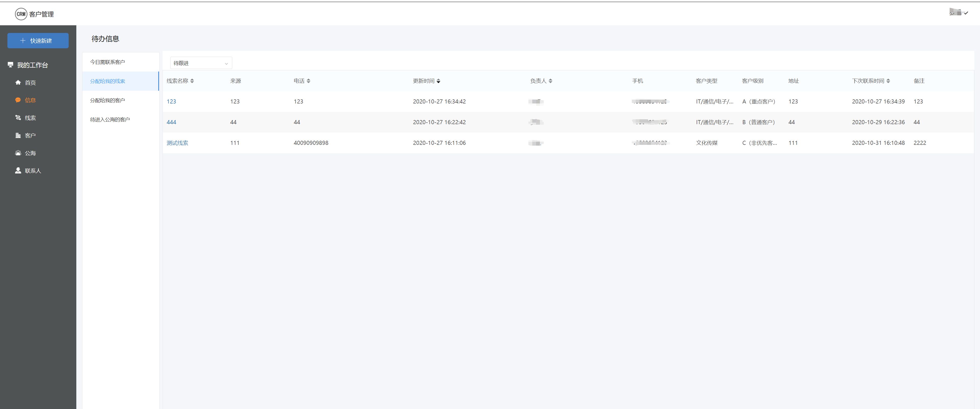The image size is (980, 409).
Task: Click the orange chat icon for 信息
Action: pyautogui.click(x=18, y=100)
